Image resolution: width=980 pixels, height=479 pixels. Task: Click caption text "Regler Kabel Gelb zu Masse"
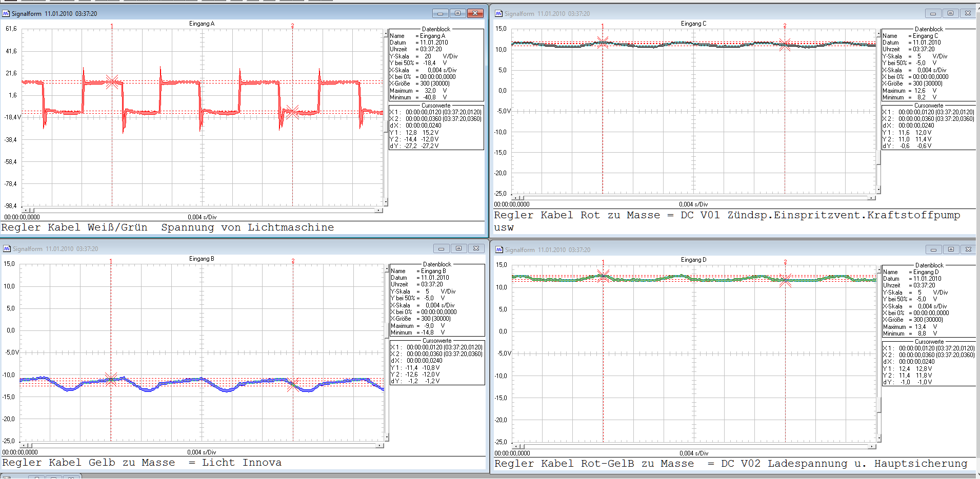click(x=89, y=463)
